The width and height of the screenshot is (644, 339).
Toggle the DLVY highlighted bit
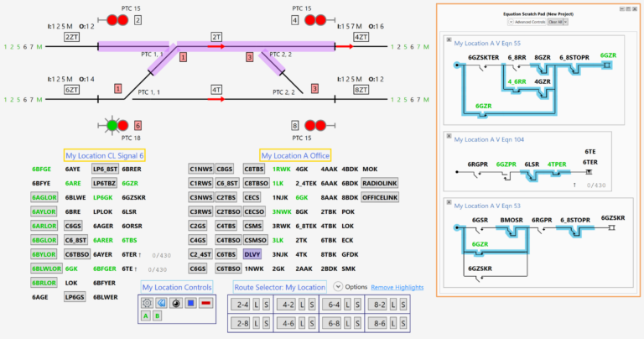(252, 254)
